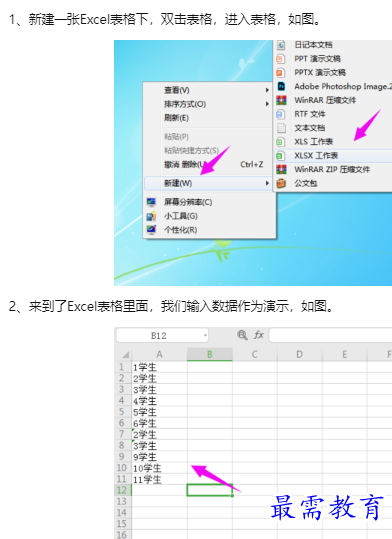Viewport: 392px width, 539px height.
Task: Click the Adobe Photoshop Image icon
Action: pyautogui.click(x=281, y=86)
